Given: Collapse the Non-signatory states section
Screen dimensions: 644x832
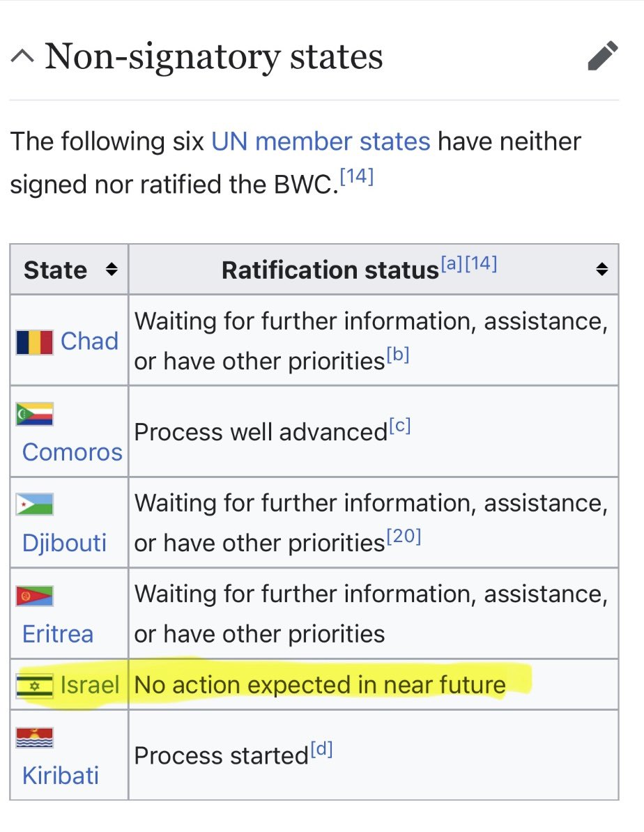Looking at the screenshot, I should tap(23, 57).
